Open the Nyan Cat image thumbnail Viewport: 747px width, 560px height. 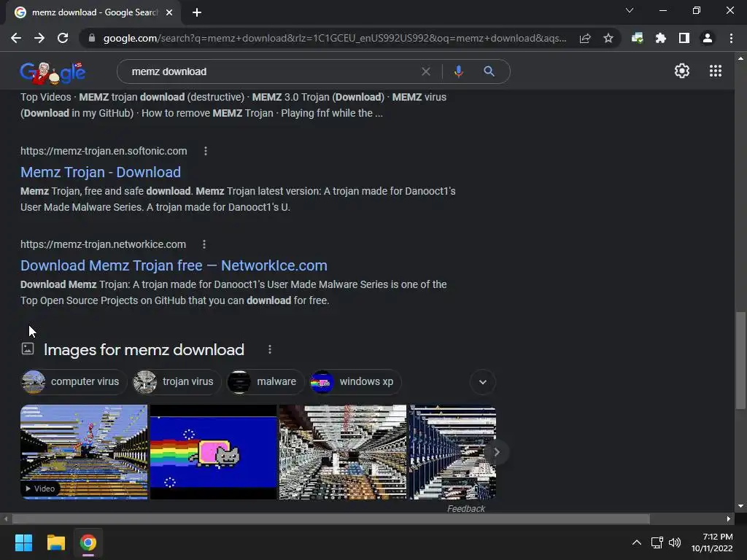tap(214, 452)
